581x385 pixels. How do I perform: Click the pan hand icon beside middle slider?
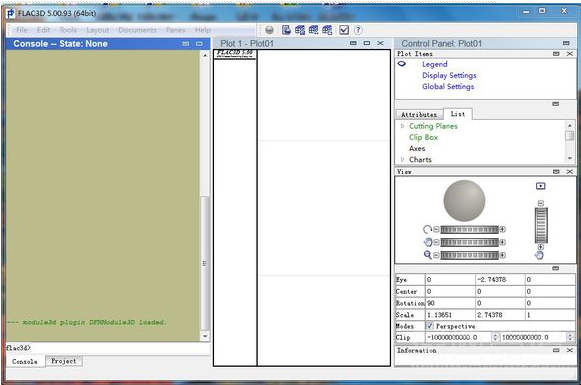pyautogui.click(x=428, y=242)
